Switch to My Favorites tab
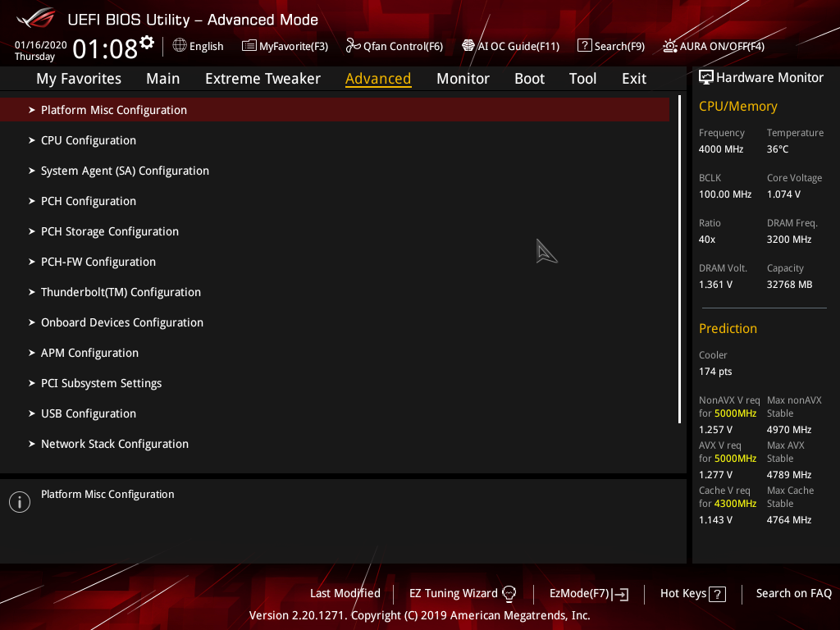Viewport: 840px width, 630px height. click(79, 79)
